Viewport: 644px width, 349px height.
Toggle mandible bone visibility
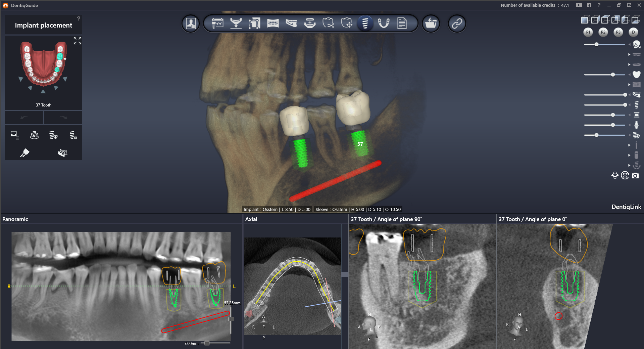[x=636, y=95]
